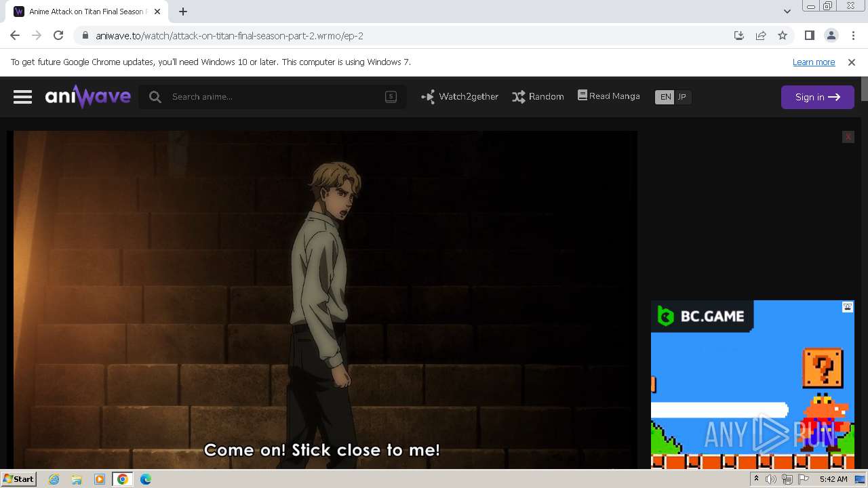
Task: Open Windows Media Player from taskbar
Action: (100, 479)
